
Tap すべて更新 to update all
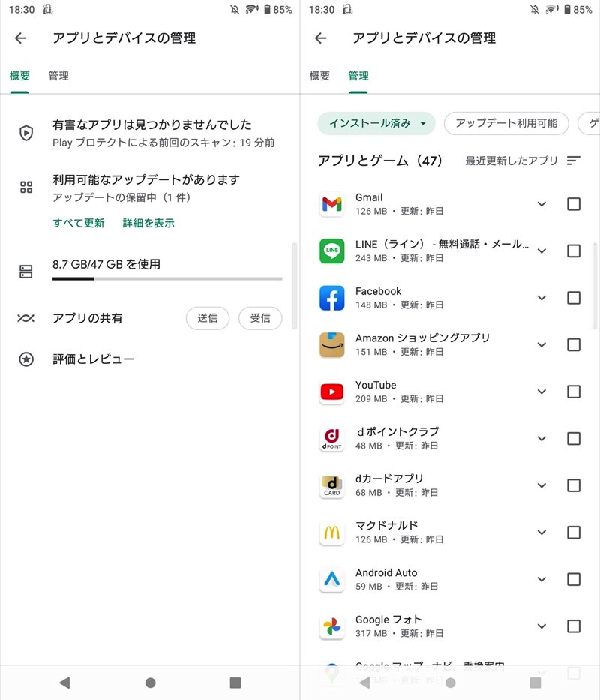coord(79,223)
